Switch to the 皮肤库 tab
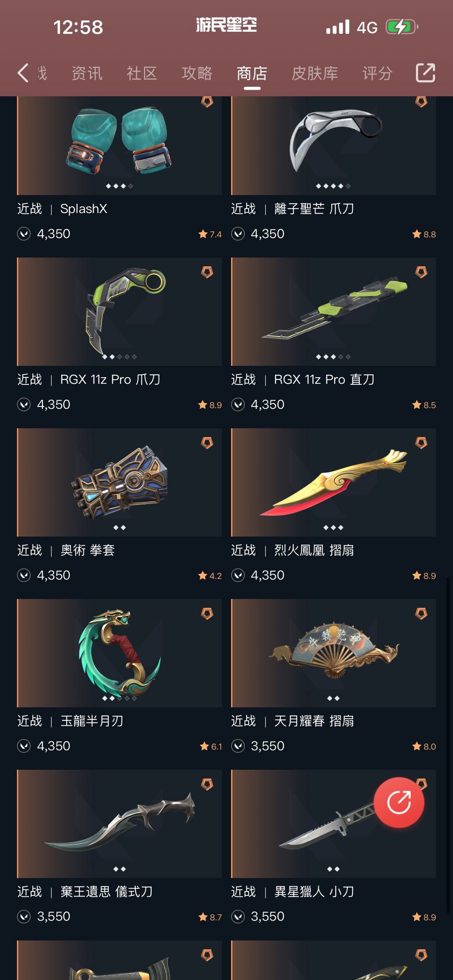The height and width of the screenshot is (980, 453). tap(315, 73)
